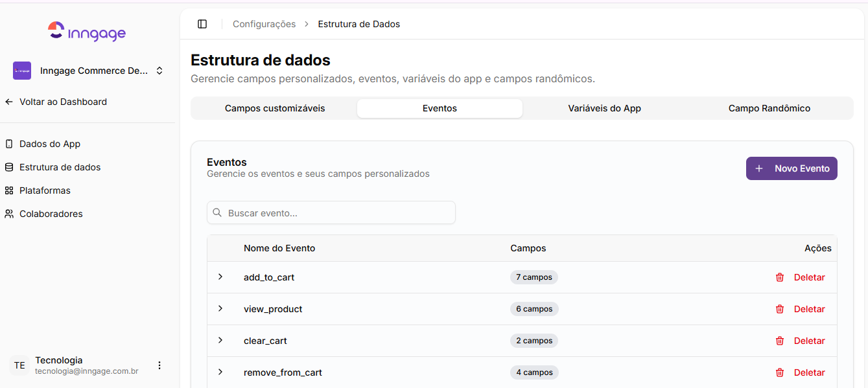Screen dimensions: 868x388
Task: Open Plataformas in the sidebar
Action: [x=45, y=190]
